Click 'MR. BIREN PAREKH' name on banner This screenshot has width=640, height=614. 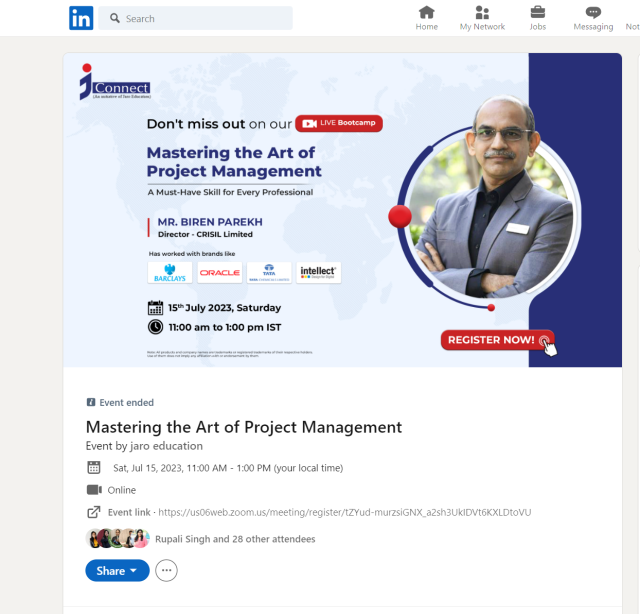(210, 222)
